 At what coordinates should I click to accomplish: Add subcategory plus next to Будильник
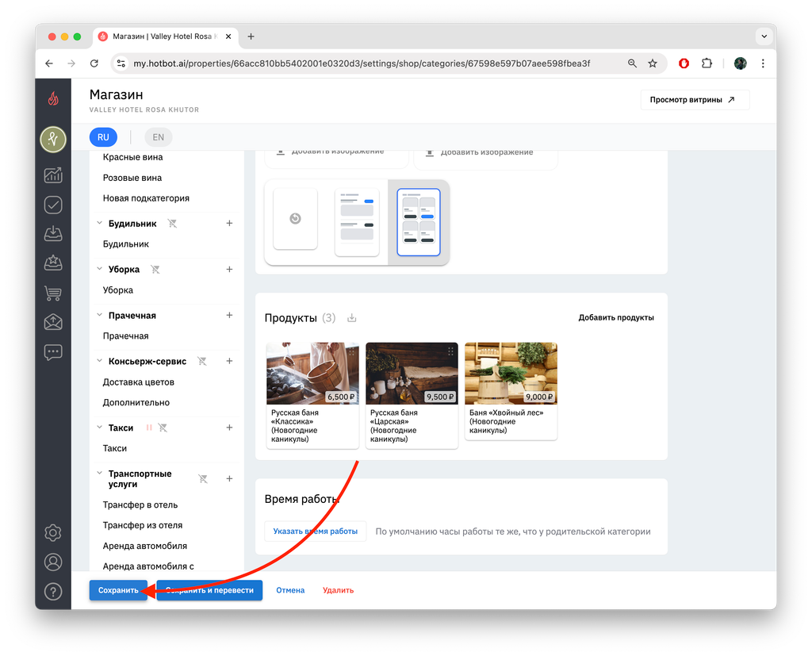229,224
